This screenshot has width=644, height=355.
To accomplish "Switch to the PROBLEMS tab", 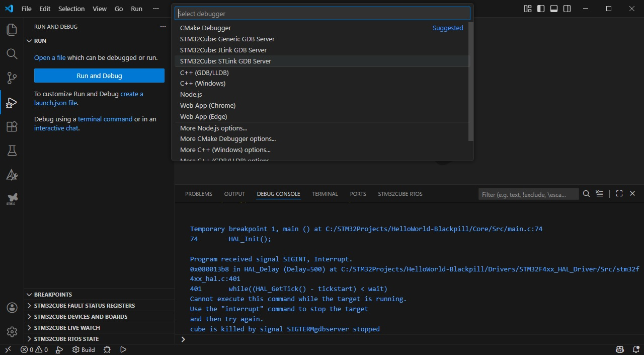I will [199, 194].
